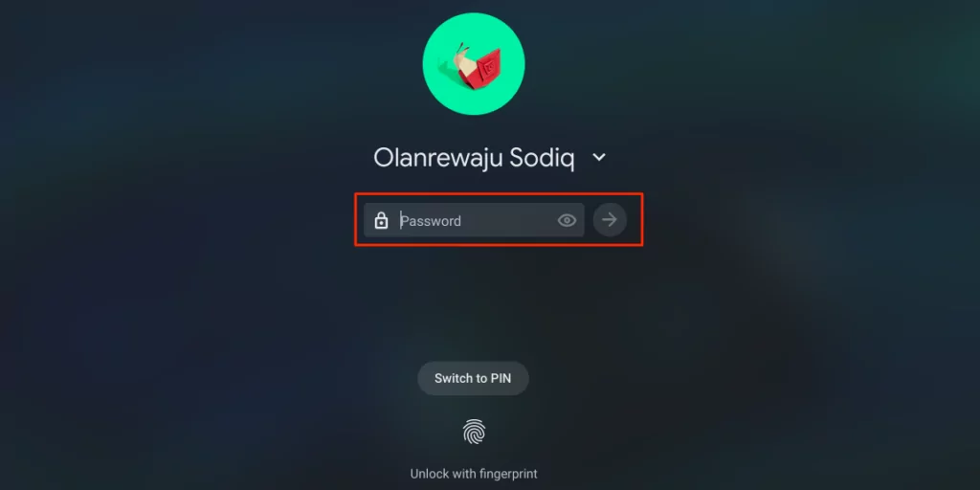Change login method to PIN
This screenshot has height=490, width=980.
[x=473, y=378]
